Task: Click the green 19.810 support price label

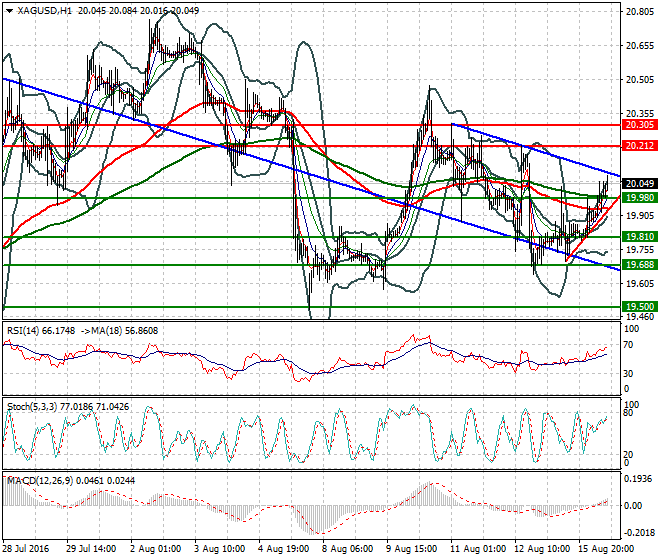Action: click(640, 237)
